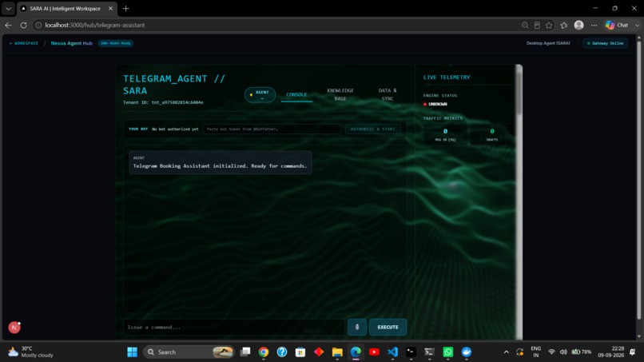Open the taskbar clock and date

(x=610, y=352)
